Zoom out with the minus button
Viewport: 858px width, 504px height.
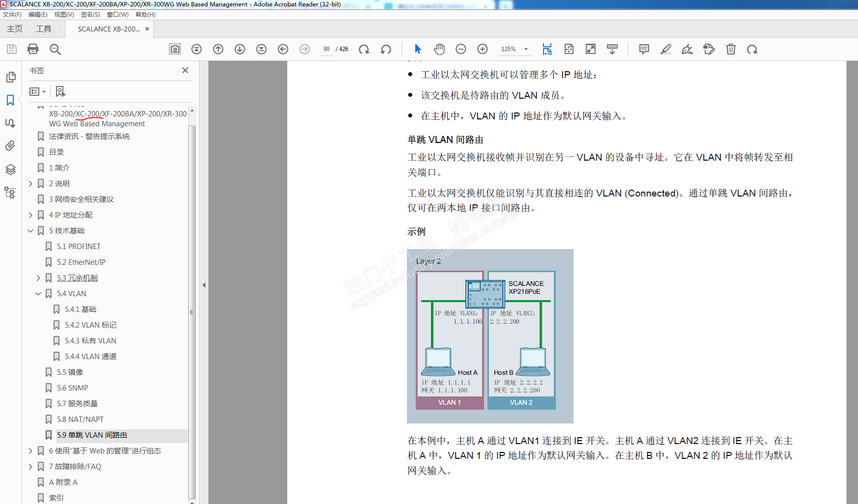tap(461, 49)
